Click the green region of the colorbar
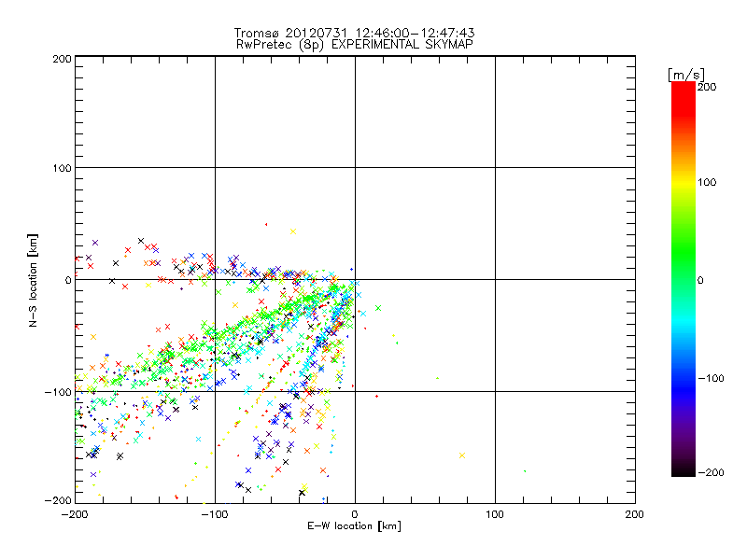747x560 pixels. click(x=684, y=252)
